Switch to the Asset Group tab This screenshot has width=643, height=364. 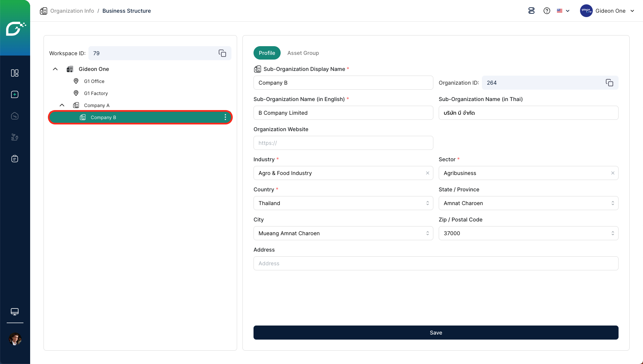click(303, 53)
